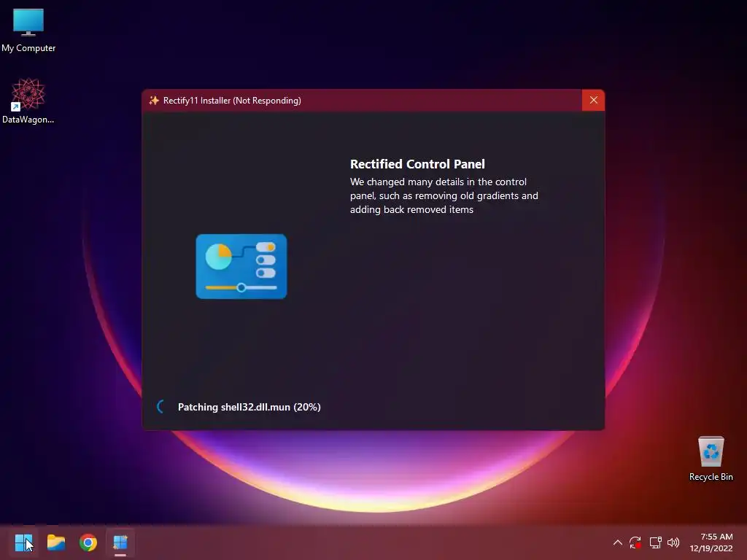The image size is (747, 560).
Task: Open the DataWagon desktop shortcut
Action: tap(28, 101)
